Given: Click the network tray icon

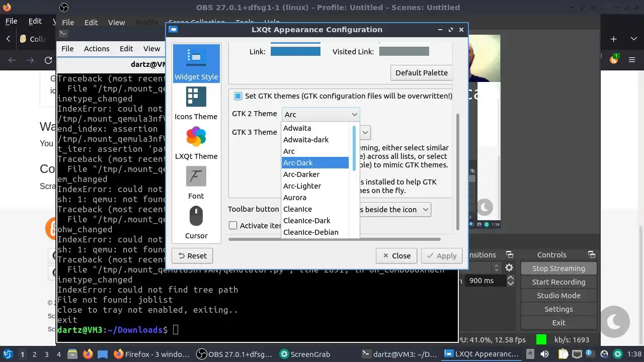Looking at the screenshot, I should [x=578, y=354].
